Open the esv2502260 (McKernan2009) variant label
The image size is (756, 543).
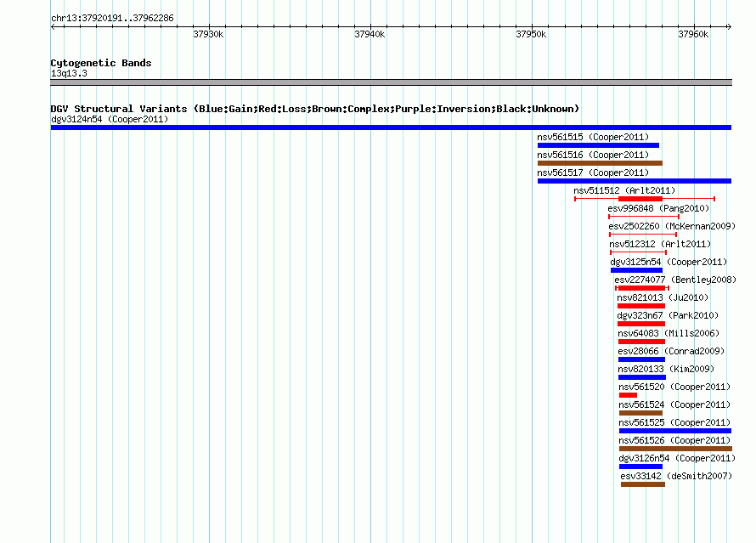pos(672,226)
